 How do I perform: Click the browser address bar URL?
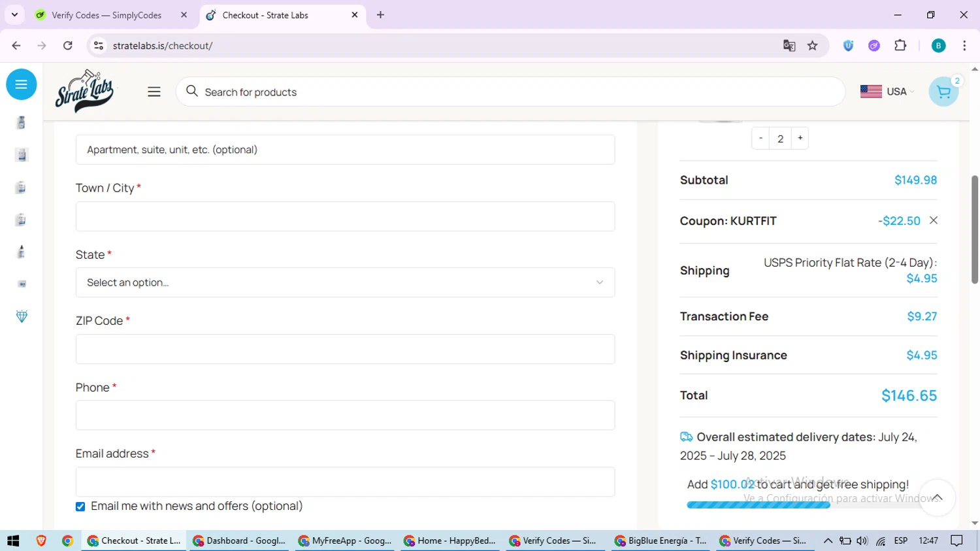[163, 46]
